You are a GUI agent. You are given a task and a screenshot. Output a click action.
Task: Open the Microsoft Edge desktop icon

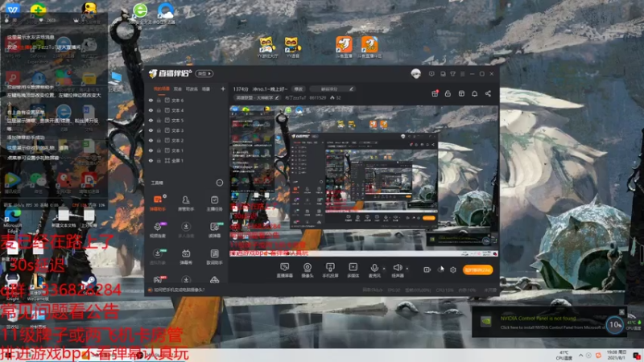pos(12,220)
